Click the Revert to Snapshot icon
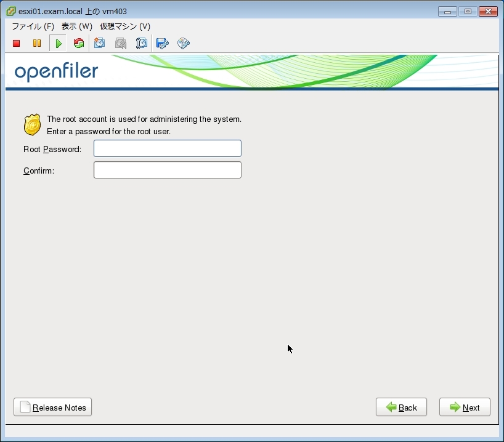 (121, 43)
